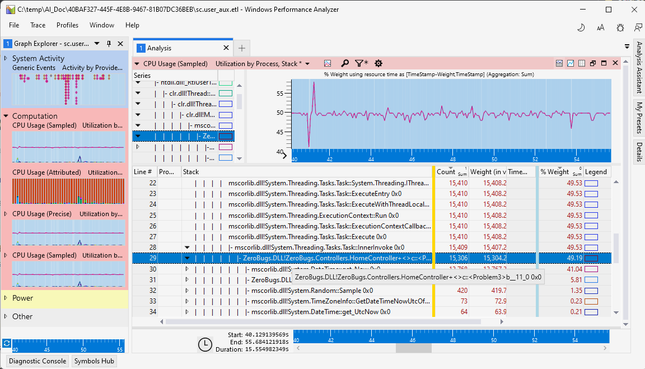Toggle legend swatch for row 29 ZeroBugs
645x369 pixels.
[591, 258]
